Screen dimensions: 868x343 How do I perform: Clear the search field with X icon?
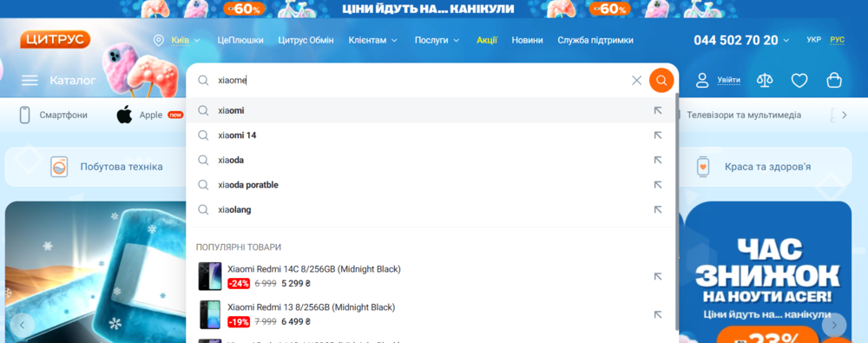click(636, 81)
